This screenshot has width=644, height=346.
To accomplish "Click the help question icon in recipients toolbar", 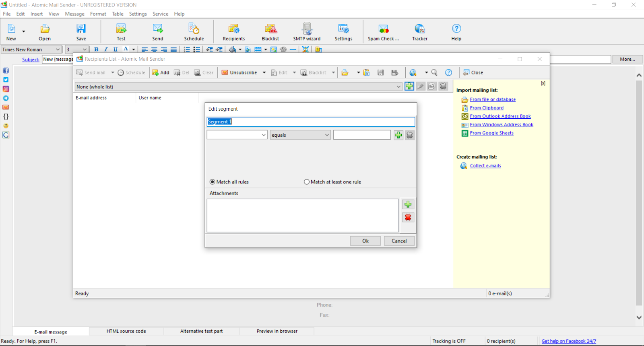I will pyautogui.click(x=449, y=72).
